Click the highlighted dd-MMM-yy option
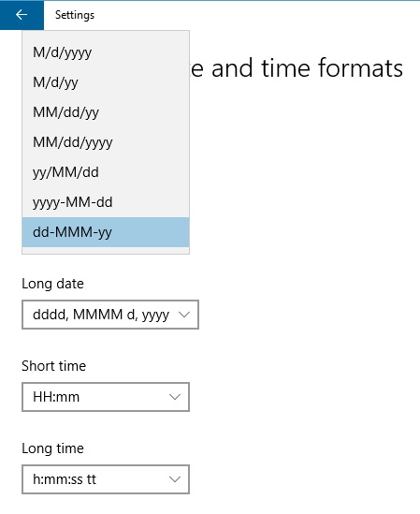This screenshot has height=514, width=420. click(106, 232)
